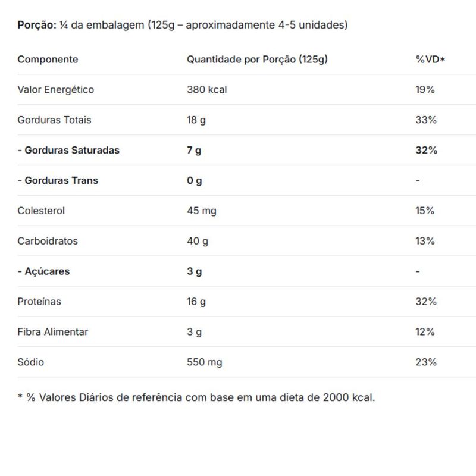
Task: Click the '16 g' protein quantity
Action: pyautogui.click(x=196, y=302)
